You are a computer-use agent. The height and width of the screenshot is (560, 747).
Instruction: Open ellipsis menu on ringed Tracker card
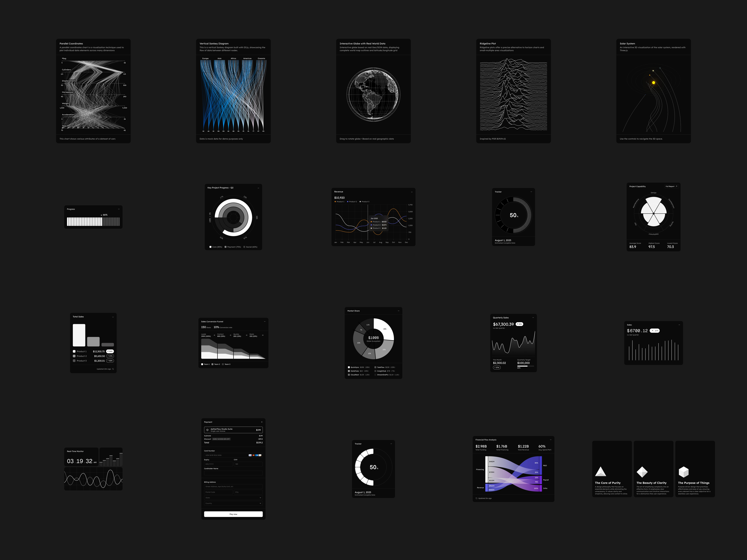pos(531,192)
